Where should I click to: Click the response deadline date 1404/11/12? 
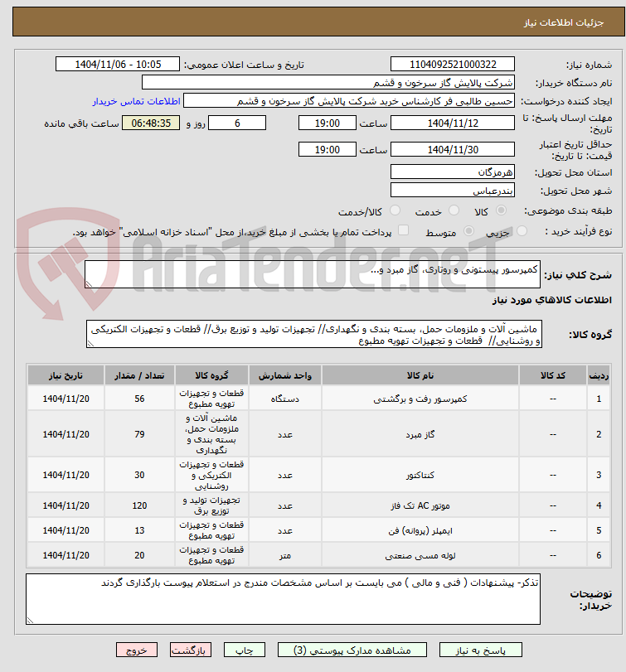(453, 123)
